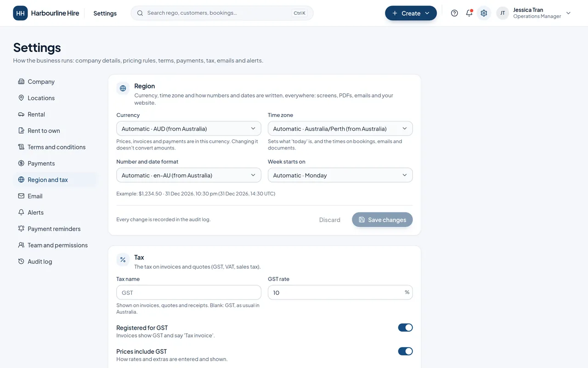
Task: Open the Week starts on dropdown
Action: coord(340,175)
